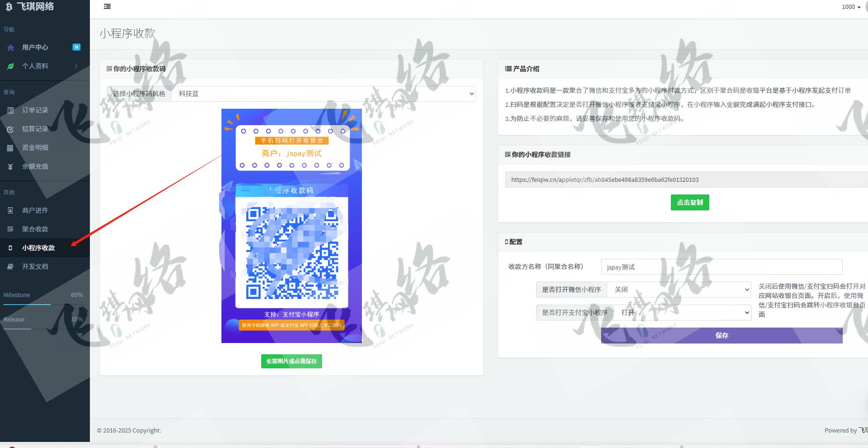The height and width of the screenshot is (448, 868).
Task: Click the Powered by footer text
Action: click(x=841, y=430)
